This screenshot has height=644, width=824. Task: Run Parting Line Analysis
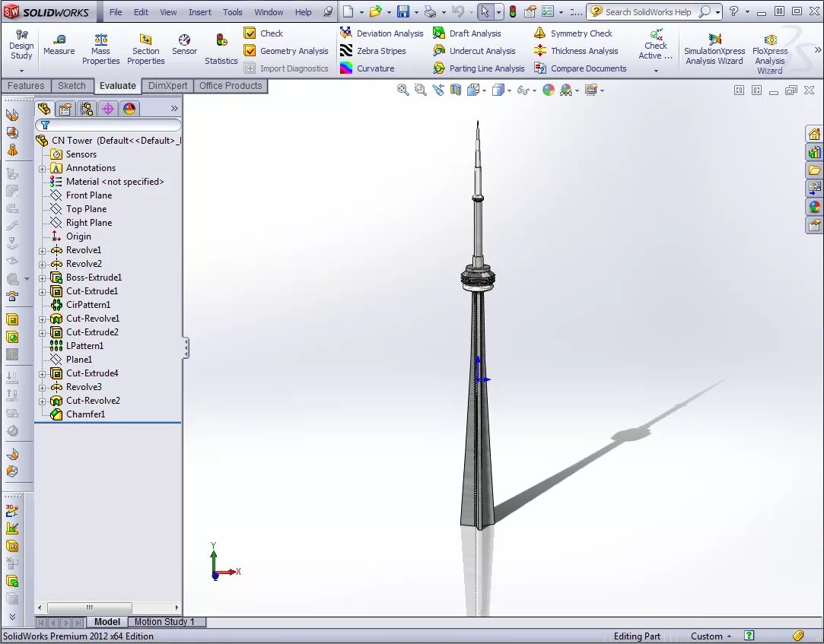(x=479, y=68)
